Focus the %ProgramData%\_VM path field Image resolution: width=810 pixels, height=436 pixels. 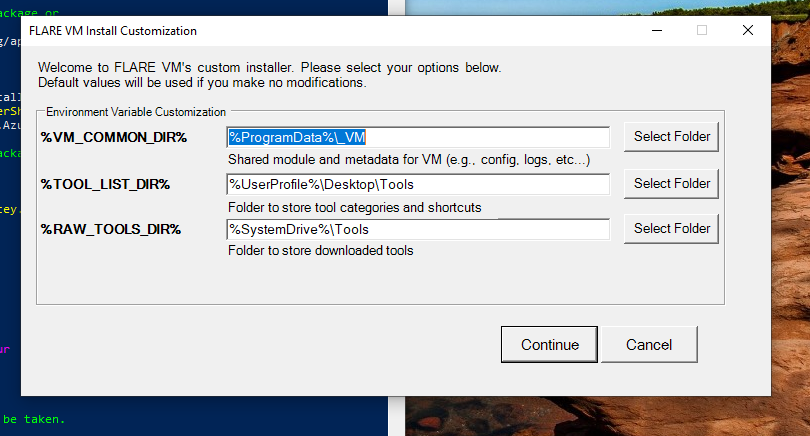coord(418,137)
